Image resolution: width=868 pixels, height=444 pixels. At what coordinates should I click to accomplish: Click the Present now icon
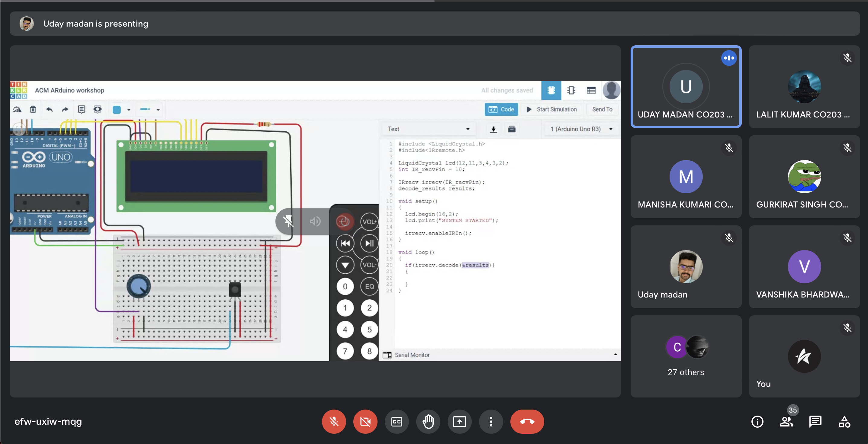coord(460,421)
